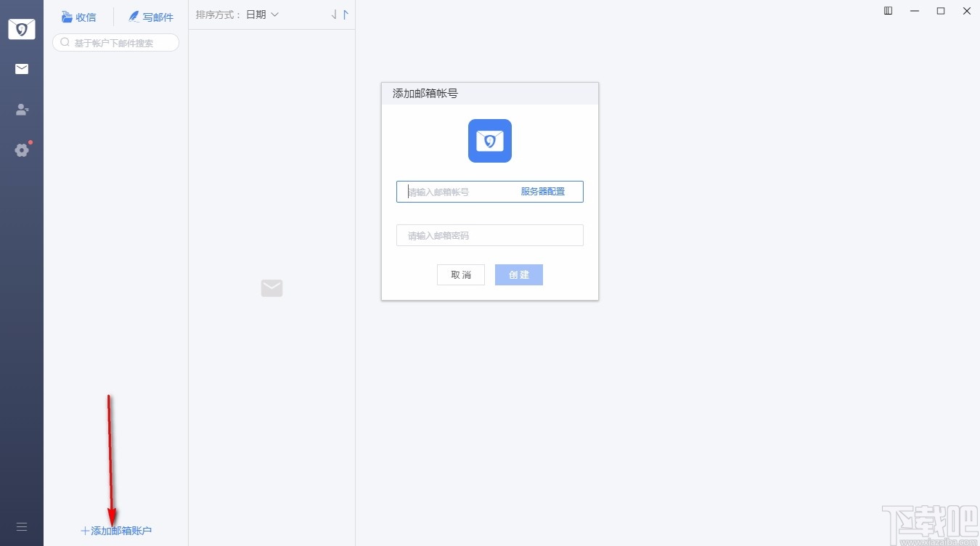Toggle the sort order arrows

(x=340, y=15)
